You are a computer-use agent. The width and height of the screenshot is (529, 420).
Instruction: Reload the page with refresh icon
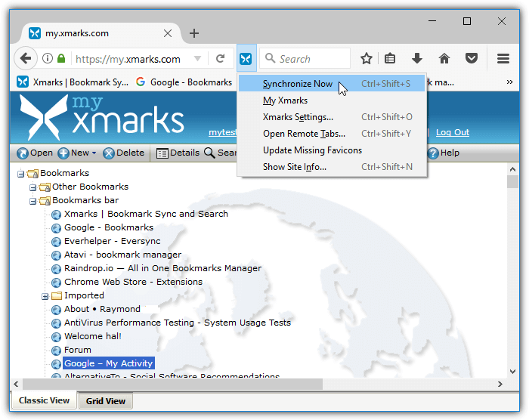220,59
